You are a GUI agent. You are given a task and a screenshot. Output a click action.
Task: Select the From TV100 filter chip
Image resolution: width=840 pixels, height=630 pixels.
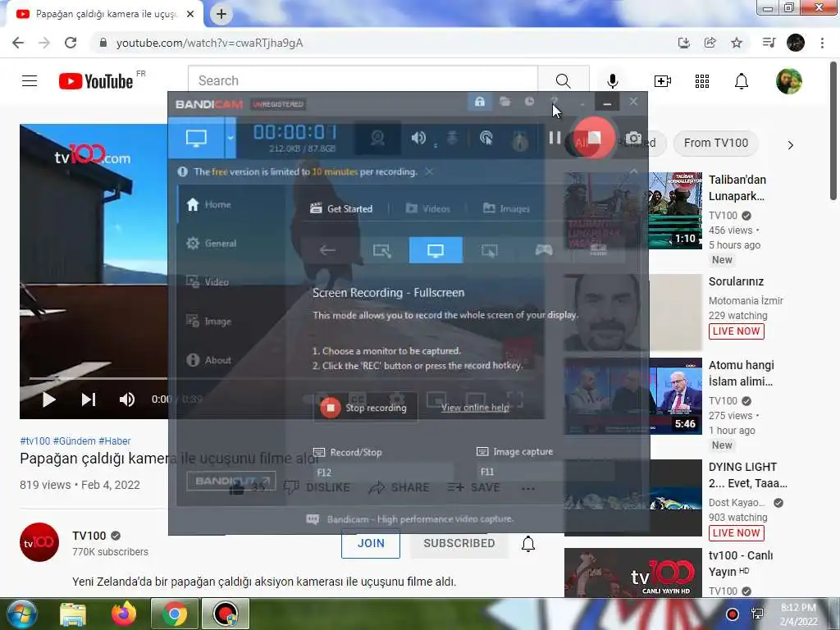click(x=715, y=143)
